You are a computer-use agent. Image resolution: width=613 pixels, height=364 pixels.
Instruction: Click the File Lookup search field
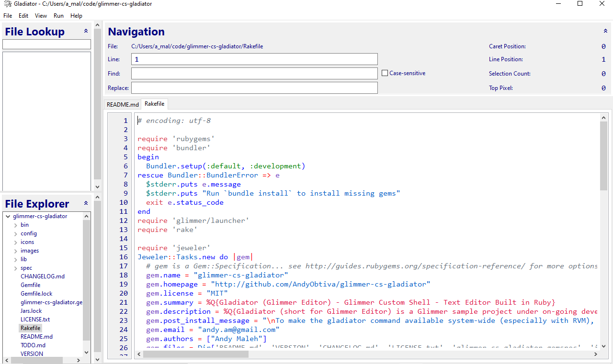[x=46, y=44]
